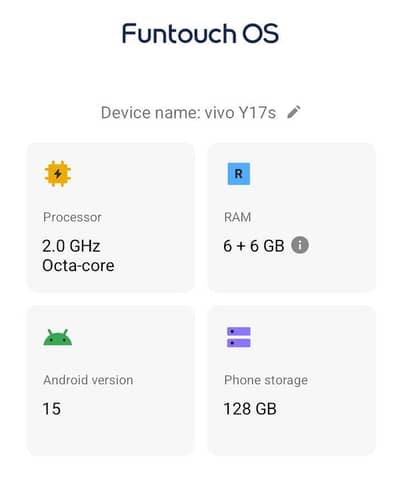Click the 'Device name: vivo Y17s' text

coord(188,113)
